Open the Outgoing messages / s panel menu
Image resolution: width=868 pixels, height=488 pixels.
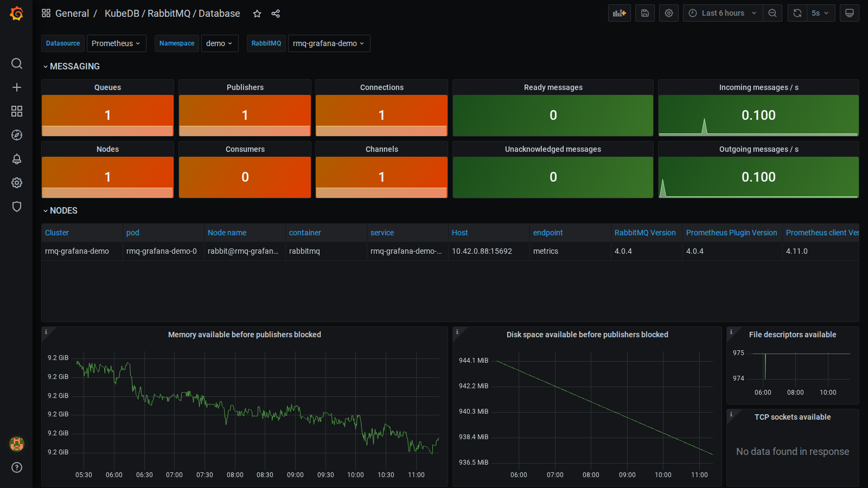pos(759,149)
